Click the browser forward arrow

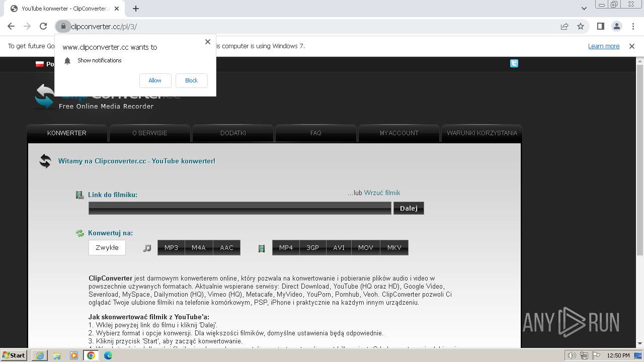click(27, 27)
